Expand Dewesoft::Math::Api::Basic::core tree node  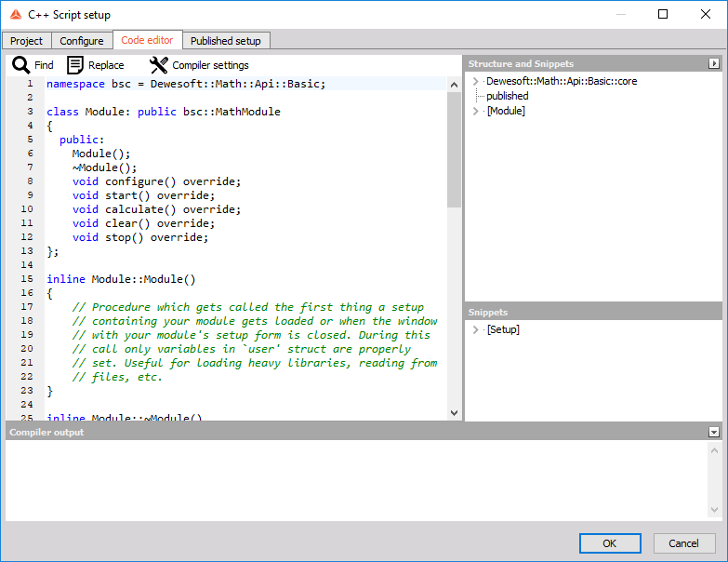[x=475, y=81]
